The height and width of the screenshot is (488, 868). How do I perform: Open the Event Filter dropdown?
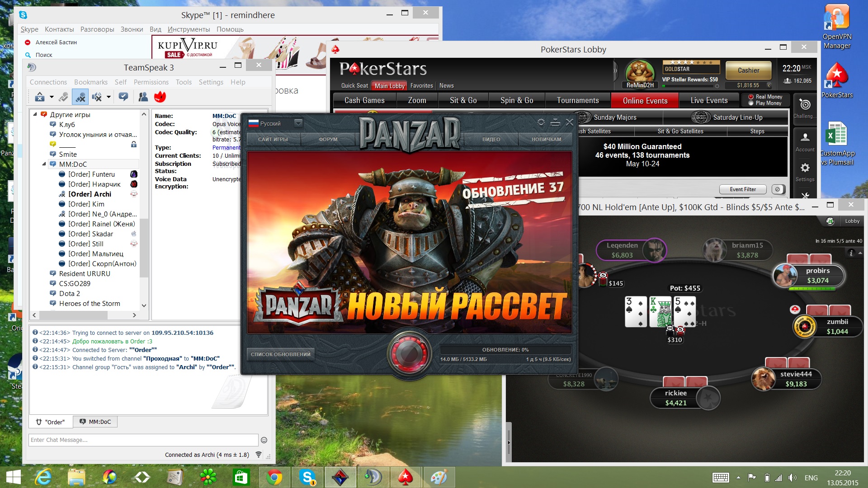pos(743,189)
